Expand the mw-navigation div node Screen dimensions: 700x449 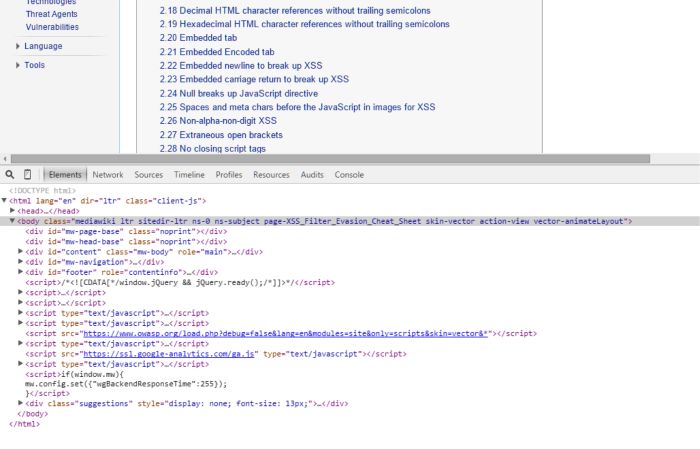[x=21, y=262]
